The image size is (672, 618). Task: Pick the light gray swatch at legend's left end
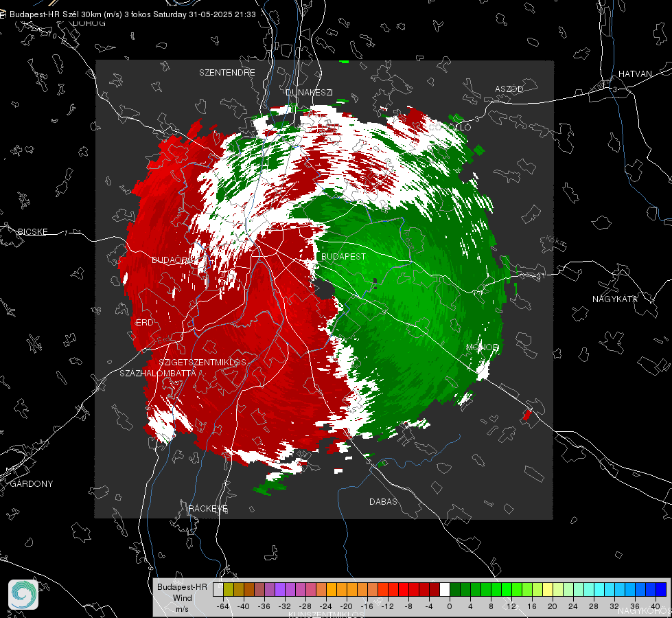218,589
